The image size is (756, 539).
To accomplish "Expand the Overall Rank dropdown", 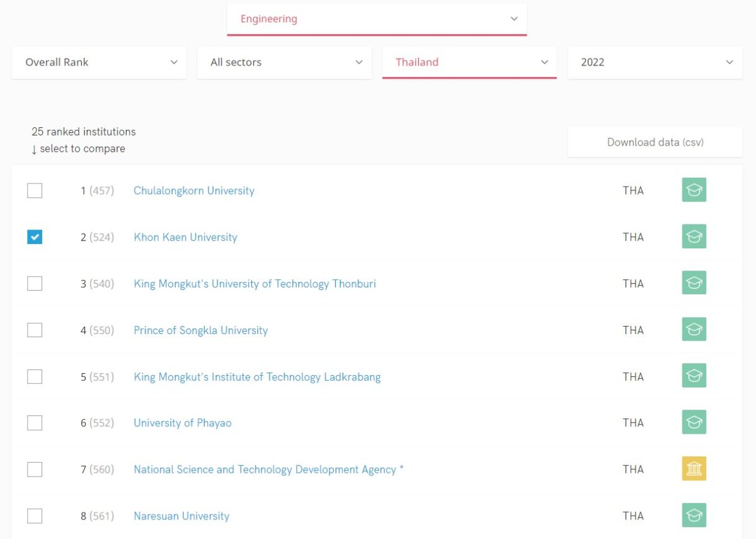I will 99,62.
